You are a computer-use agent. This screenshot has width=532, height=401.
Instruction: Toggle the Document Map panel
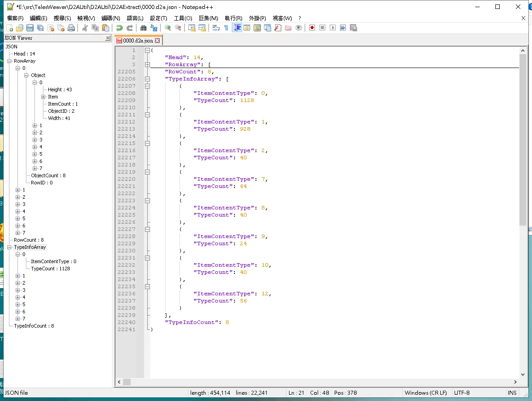tap(257, 28)
